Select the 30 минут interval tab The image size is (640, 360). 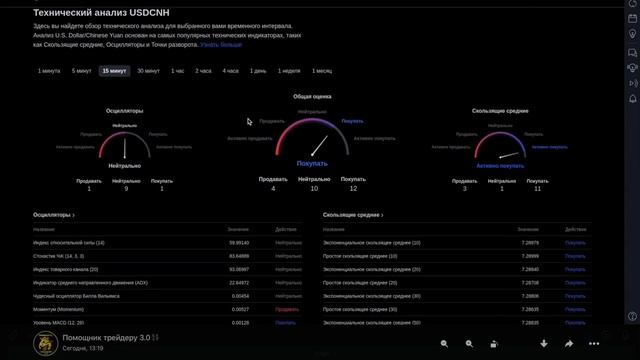pyautogui.click(x=148, y=71)
